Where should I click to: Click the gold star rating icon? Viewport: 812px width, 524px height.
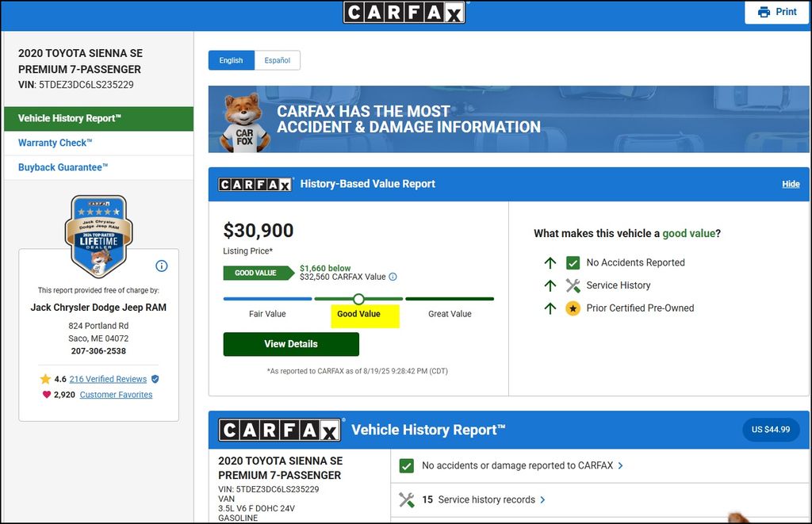click(x=45, y=379)
